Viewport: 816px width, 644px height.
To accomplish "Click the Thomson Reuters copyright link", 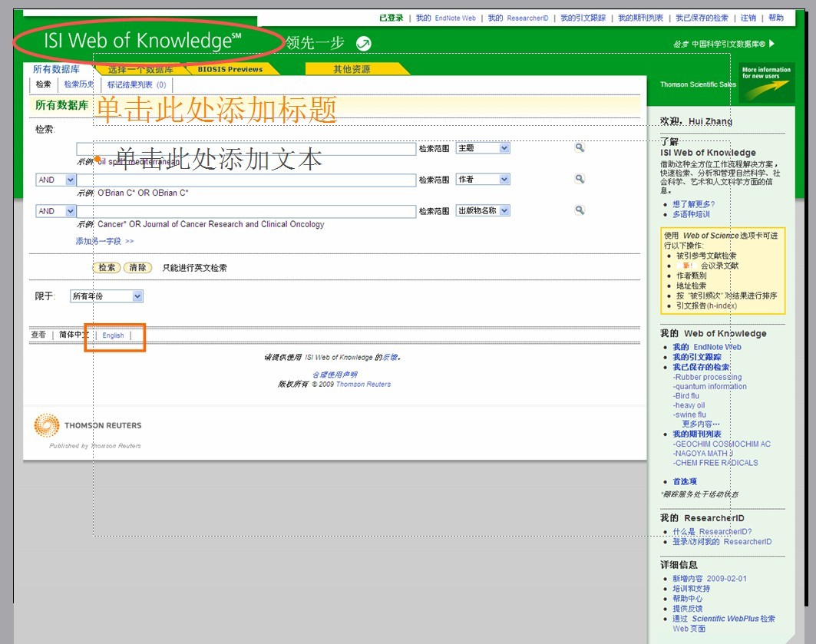I will [x=363, y=384].
